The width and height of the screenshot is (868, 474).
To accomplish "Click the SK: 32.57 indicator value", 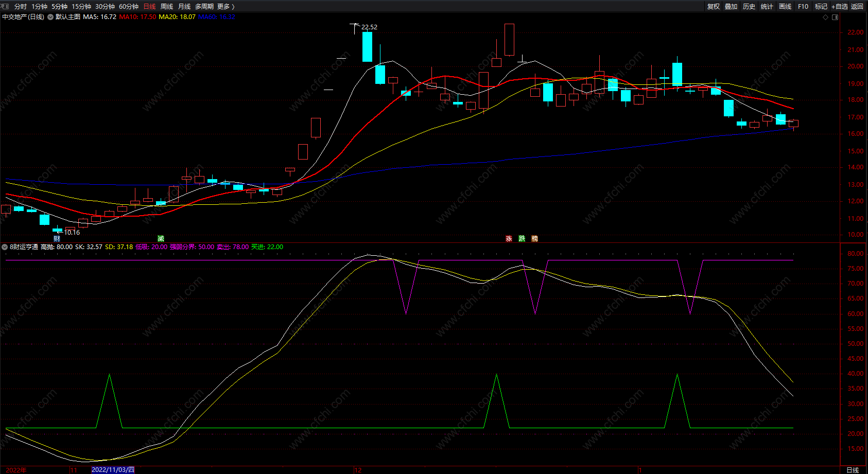I will point(89,247).
